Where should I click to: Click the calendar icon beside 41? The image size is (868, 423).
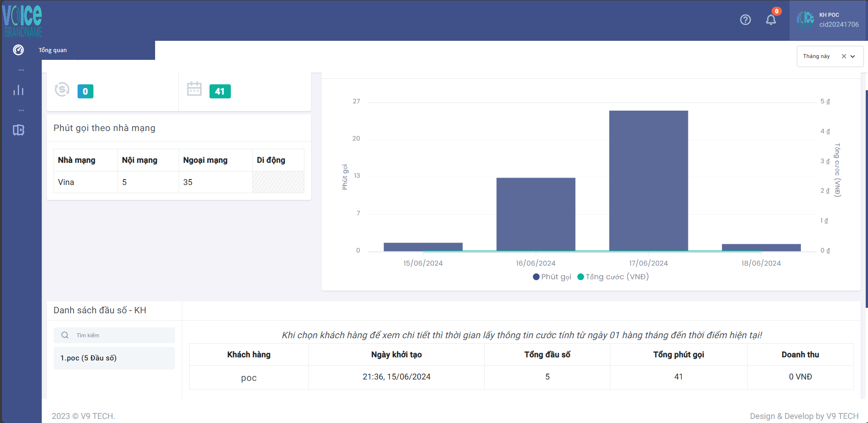194,89
